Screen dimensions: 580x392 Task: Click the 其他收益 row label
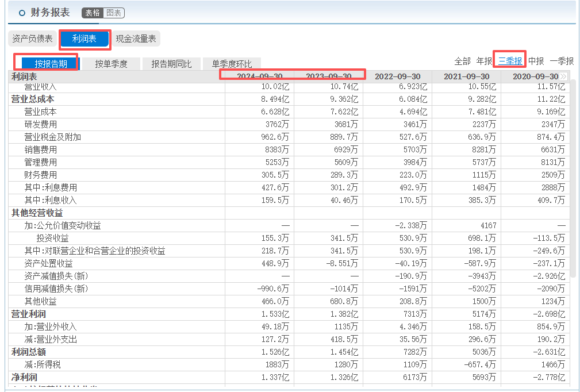tap(41, 301)
